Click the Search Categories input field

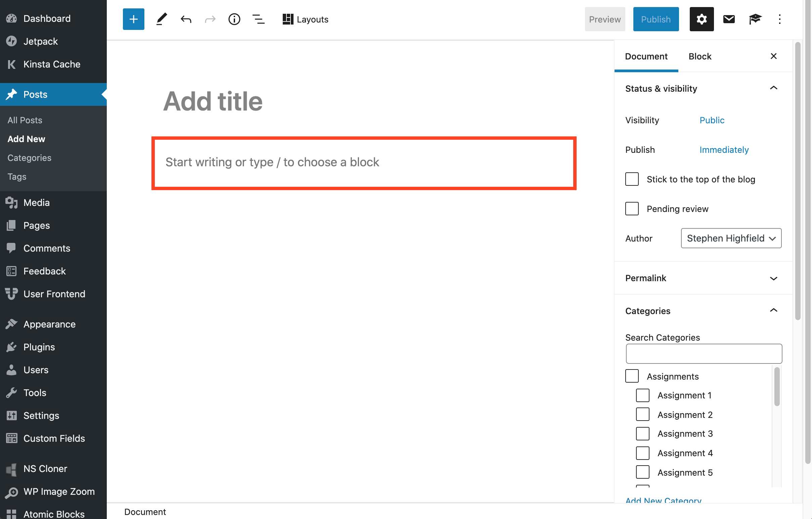point(704,354)
